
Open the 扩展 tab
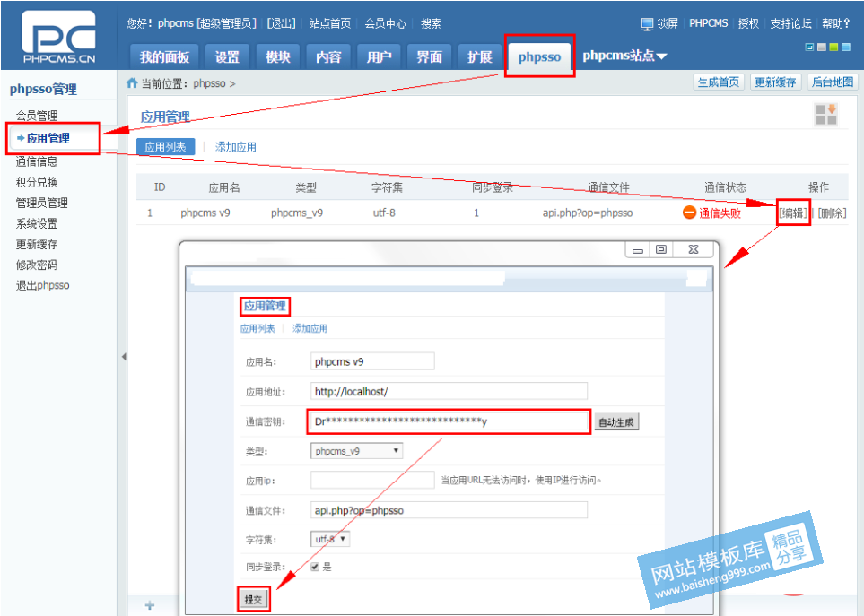[480, 56]
